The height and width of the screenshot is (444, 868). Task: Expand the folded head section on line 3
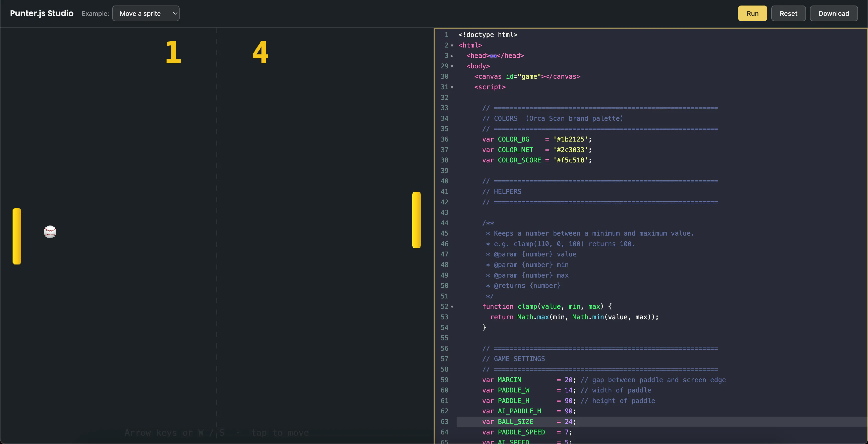tap(452, 56)
